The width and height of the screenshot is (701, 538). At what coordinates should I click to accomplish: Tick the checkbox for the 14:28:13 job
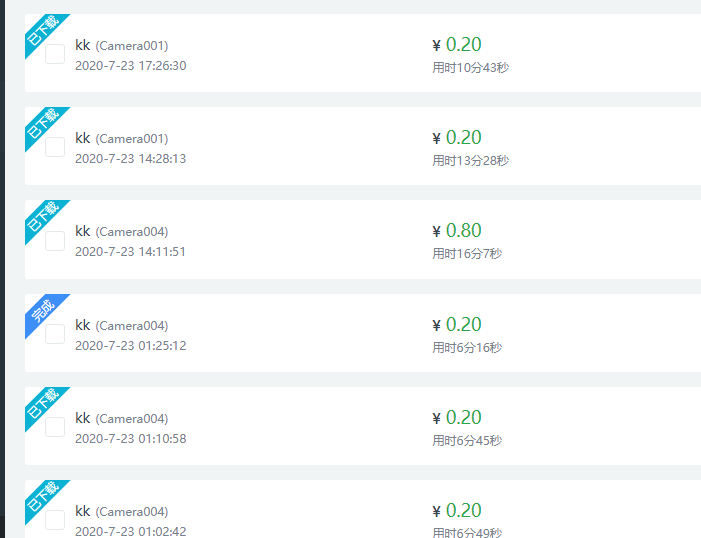click(x=55, y=147)
